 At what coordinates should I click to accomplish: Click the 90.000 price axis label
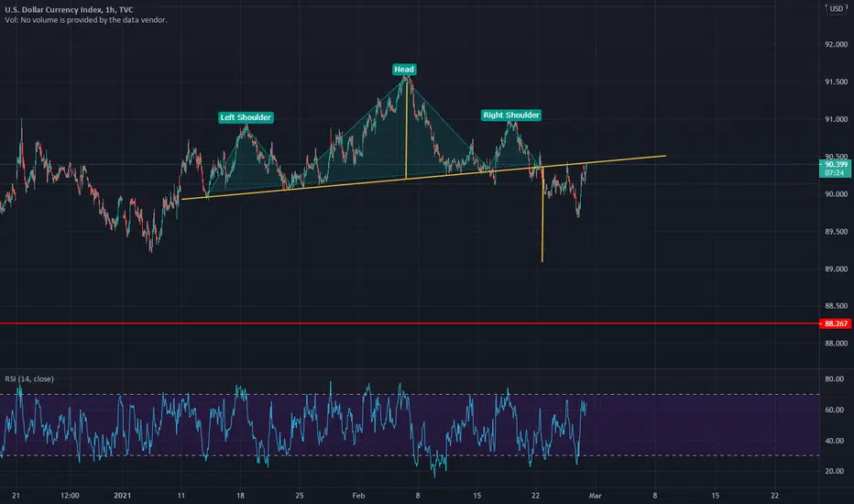pos(836,194)
